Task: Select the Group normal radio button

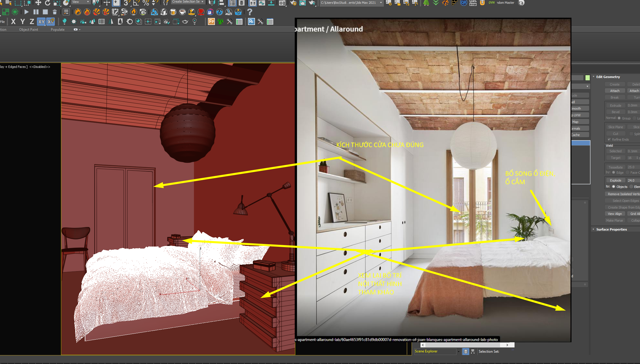Action: 619,118
